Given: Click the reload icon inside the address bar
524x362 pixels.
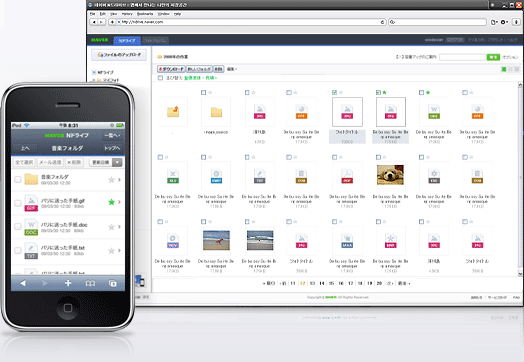Looking at the screenshot, I should [x=383, y=22].
